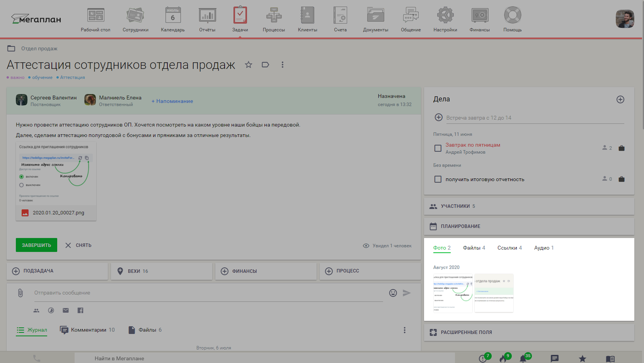Open journal more options menu

[405, 330]
